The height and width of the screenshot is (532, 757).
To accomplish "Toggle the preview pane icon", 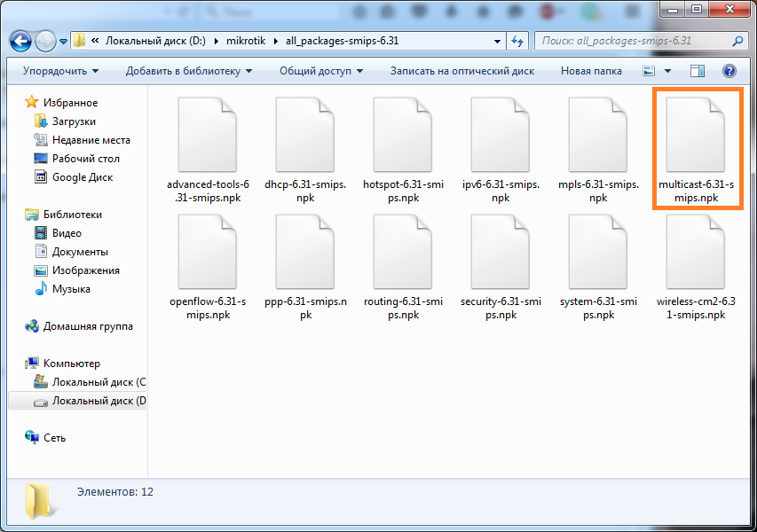I will pyautogui.click(x=698, y=71).
